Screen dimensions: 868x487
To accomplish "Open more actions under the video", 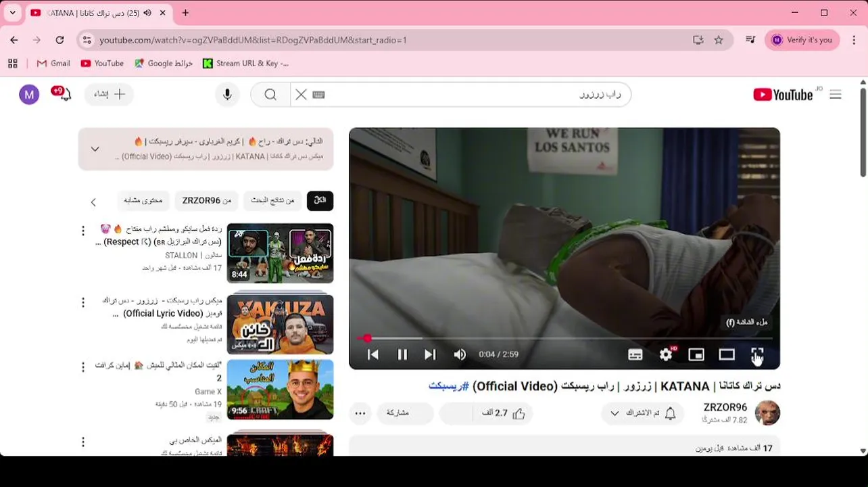I will (x=360, y=413).
